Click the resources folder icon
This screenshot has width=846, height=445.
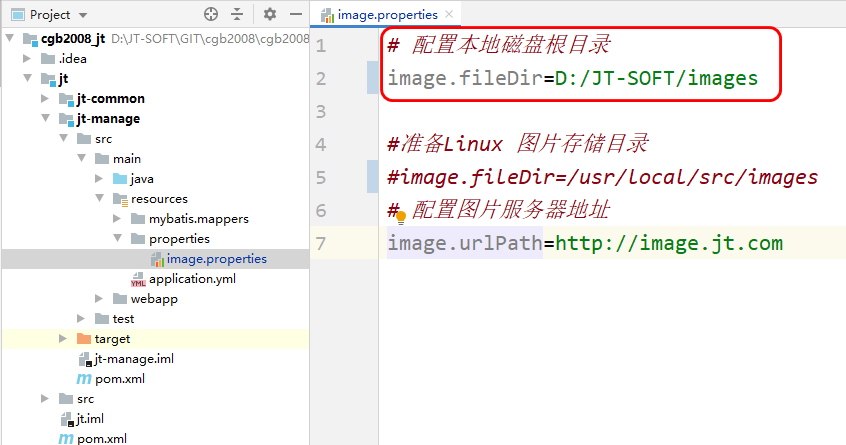[120, 199]
